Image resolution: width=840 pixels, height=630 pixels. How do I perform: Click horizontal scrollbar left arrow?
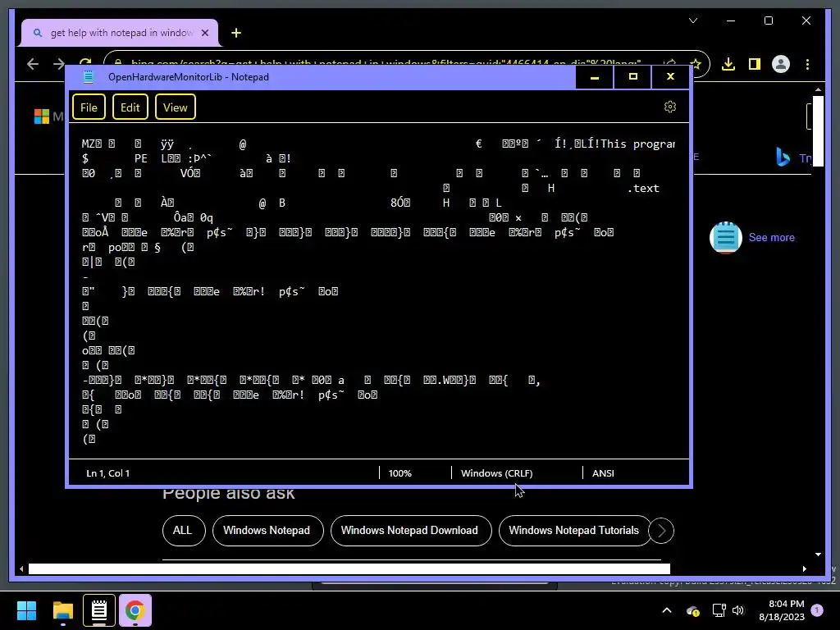pyautogui.click(x=21, y=569)
